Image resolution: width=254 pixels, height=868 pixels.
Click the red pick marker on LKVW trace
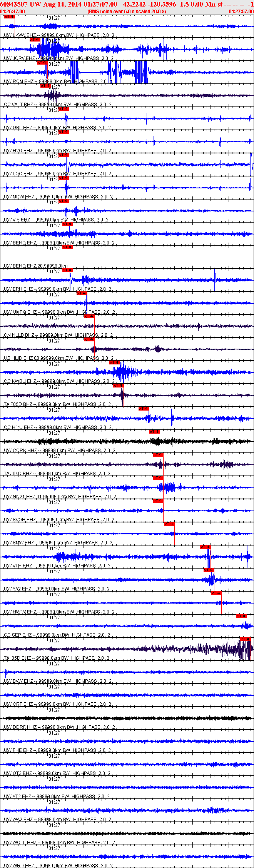(x=9, y=17)
